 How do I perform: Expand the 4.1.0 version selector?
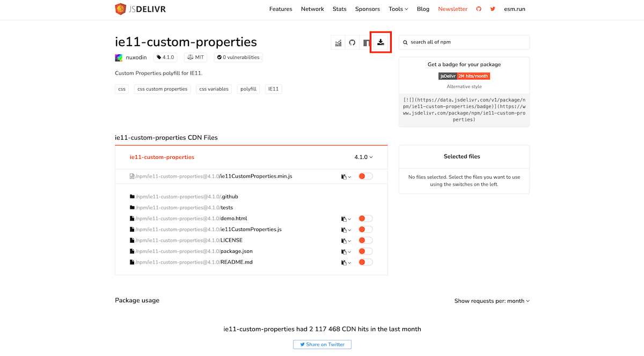(363, 157)
